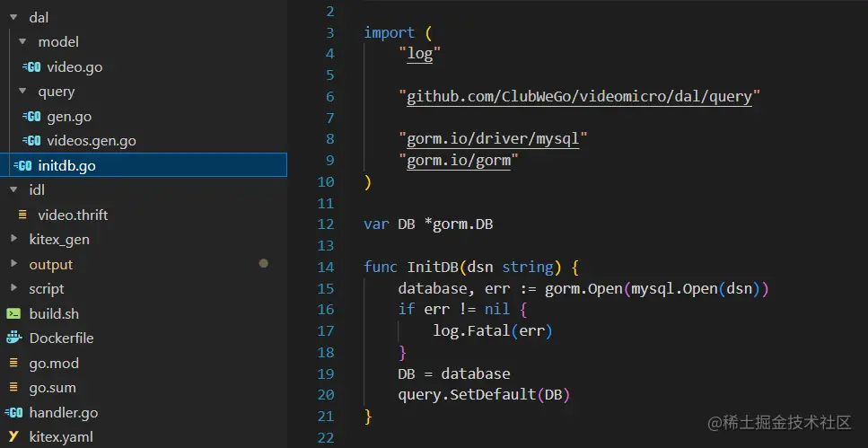Click the modified dot on output folder
The width and height of the screenshot is (868, 448).
[x=264, y=264]
